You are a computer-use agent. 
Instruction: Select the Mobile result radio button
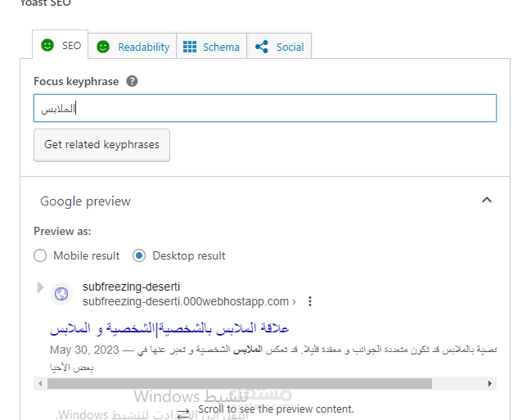tap(40, 255)
